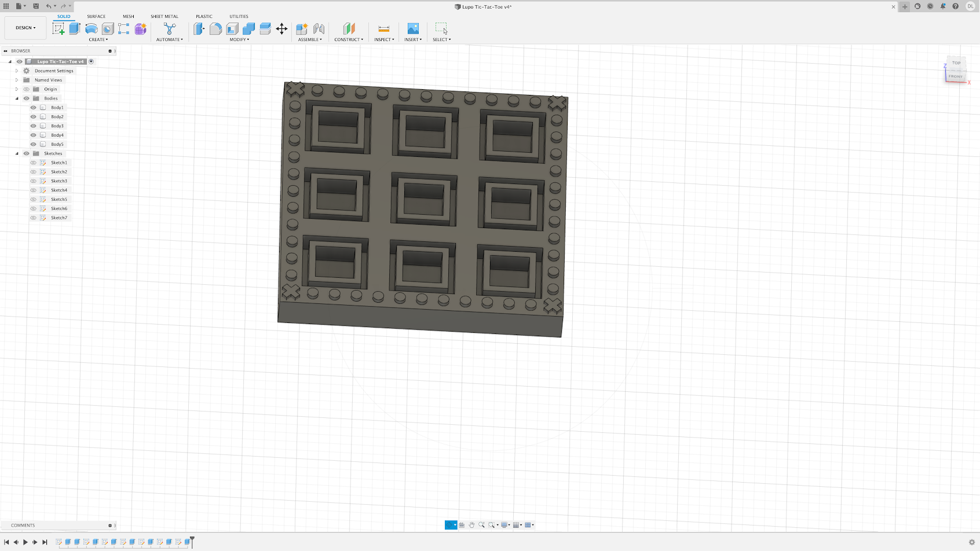Toggle visibility of the Bodies folder

point(26,98)
